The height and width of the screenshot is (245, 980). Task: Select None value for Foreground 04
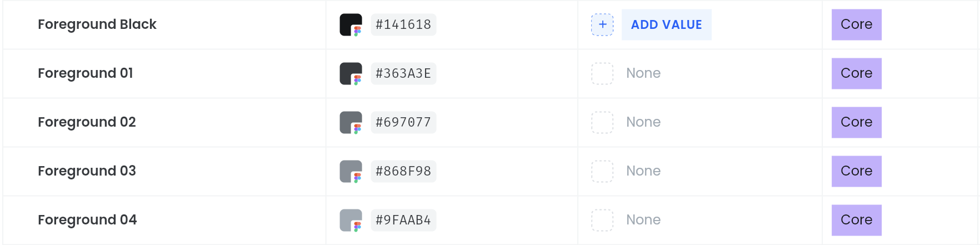(643, 220)
